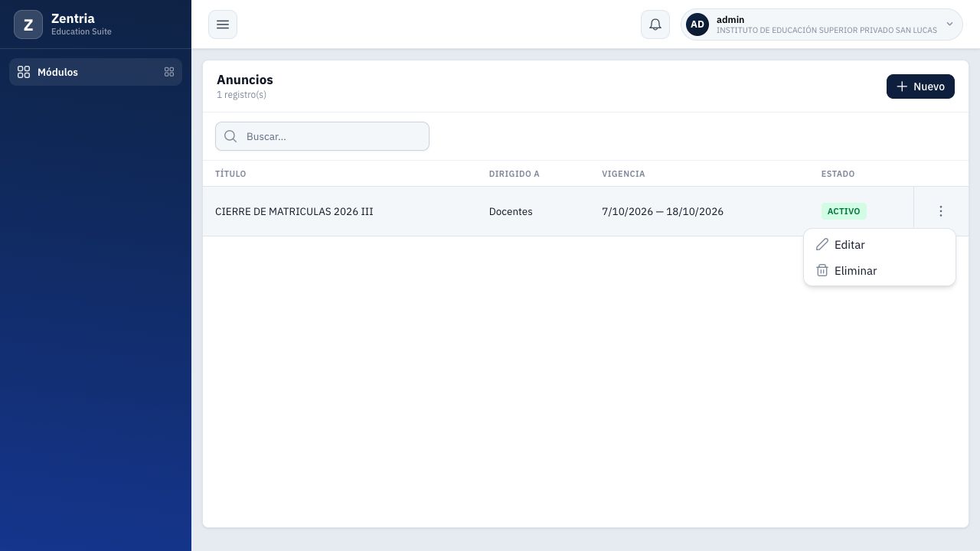This screenshot has height=551, width=980.
Task: Focus the Buscar search field
Action: point(322,136)
